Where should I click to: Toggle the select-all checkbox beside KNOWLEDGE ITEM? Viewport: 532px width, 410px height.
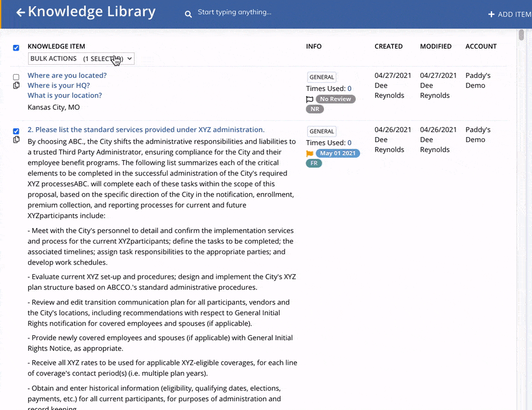click(16, 47)
